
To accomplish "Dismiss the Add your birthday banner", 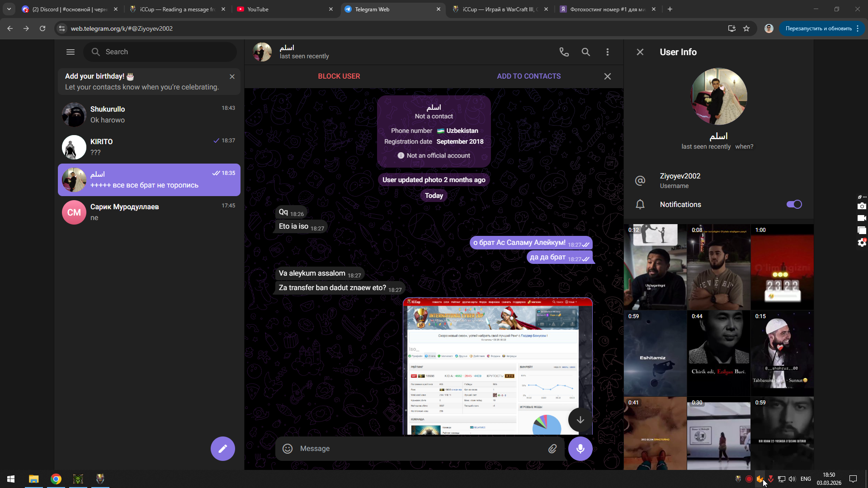I will (232, 77).
